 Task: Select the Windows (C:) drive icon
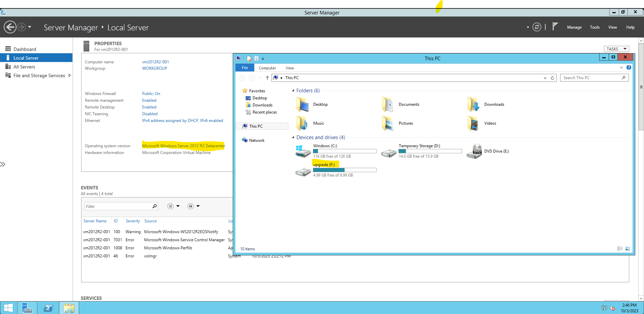click(x=303, y=151)
